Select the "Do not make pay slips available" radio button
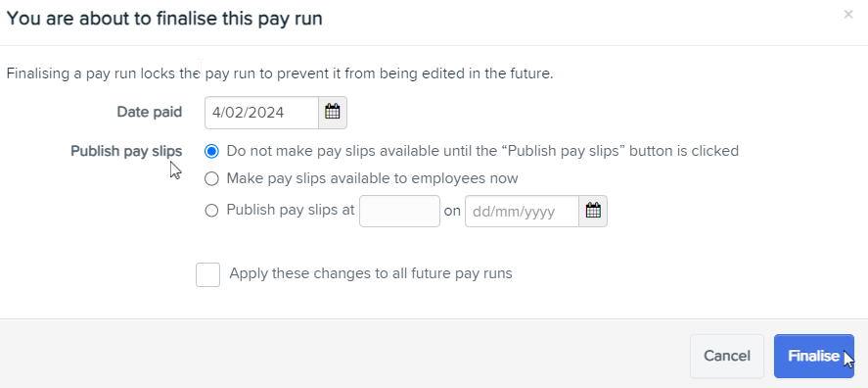Viewport: 868px width, 388px height. 211,151
